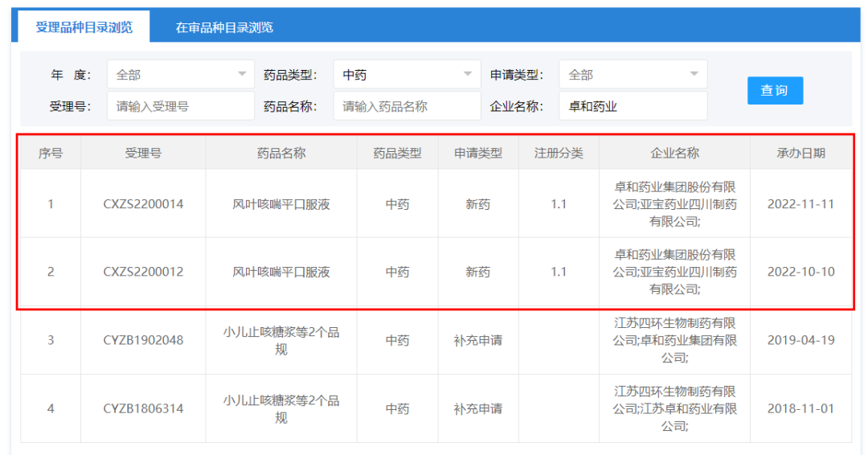Click 新药 in the 2022-10-10 row

coord(478,272)
